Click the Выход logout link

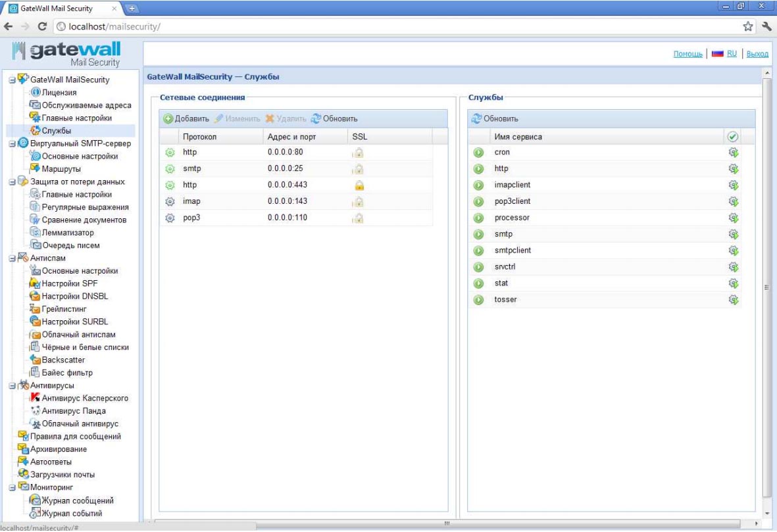[757, 54]
